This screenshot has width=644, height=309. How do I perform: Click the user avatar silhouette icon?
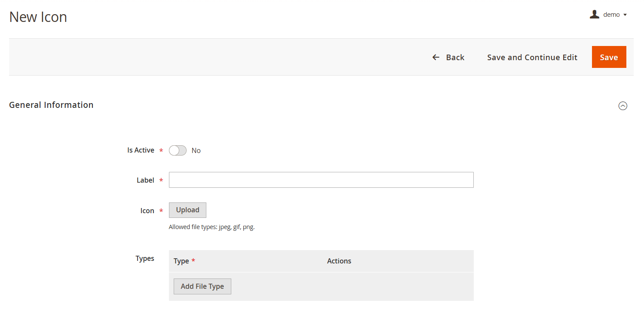click(x=594, y=15)
